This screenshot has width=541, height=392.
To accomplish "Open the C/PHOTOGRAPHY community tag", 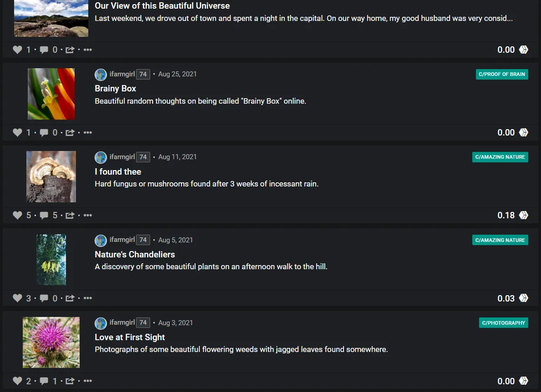I will pos(504,323).
